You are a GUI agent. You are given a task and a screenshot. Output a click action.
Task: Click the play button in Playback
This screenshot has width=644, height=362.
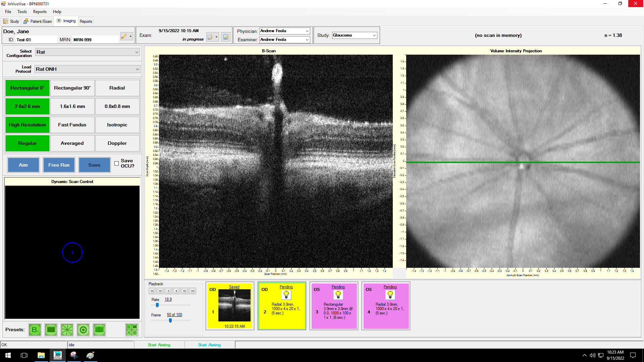coord(168,291)
